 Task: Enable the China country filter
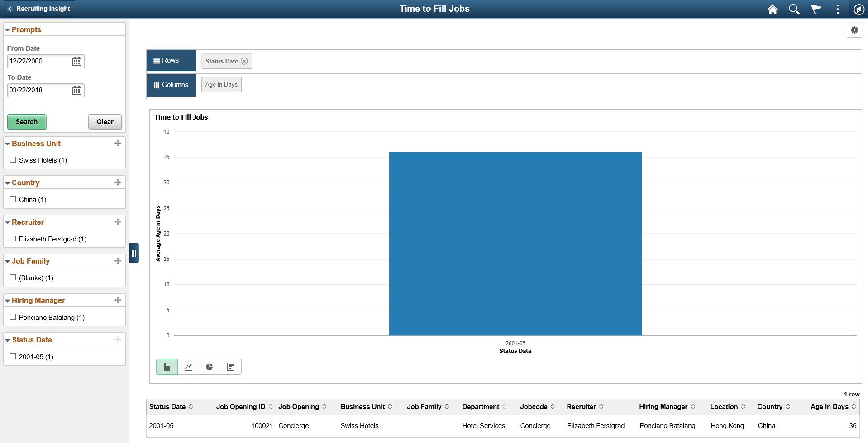(13, 199)
